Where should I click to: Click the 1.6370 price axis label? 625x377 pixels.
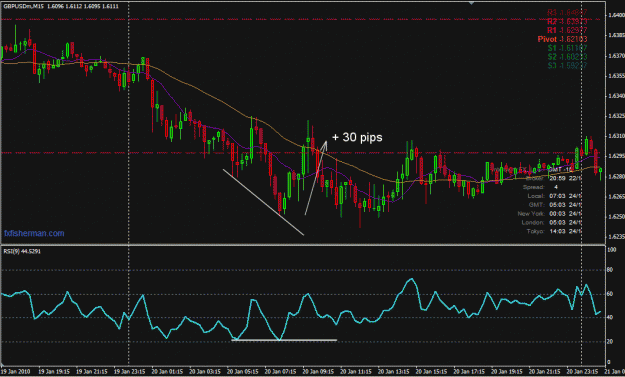[616, 55]
